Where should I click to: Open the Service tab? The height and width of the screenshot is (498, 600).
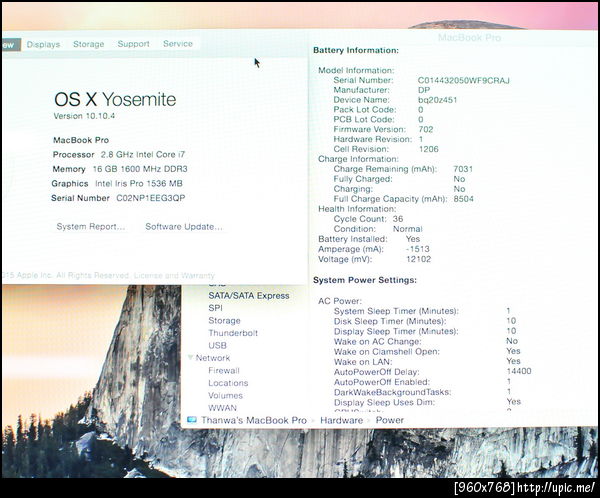tap(178, 44)
